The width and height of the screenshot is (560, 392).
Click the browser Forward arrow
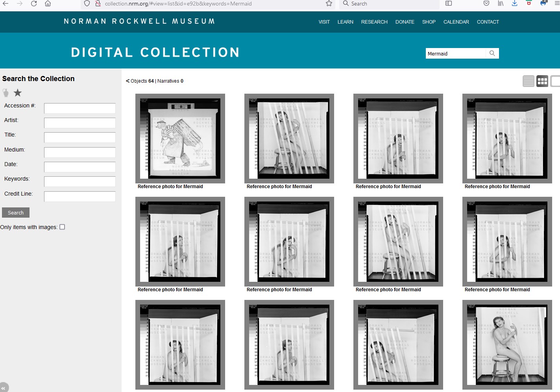click(20, 4)
